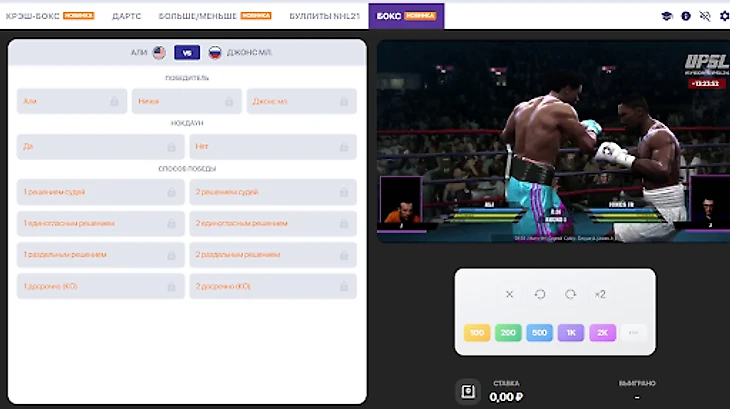Image resolution: width=730 pixels, height=409 pixels.
Task: Switch to the ДАРТС tab
Action: [x=126, y=16]
